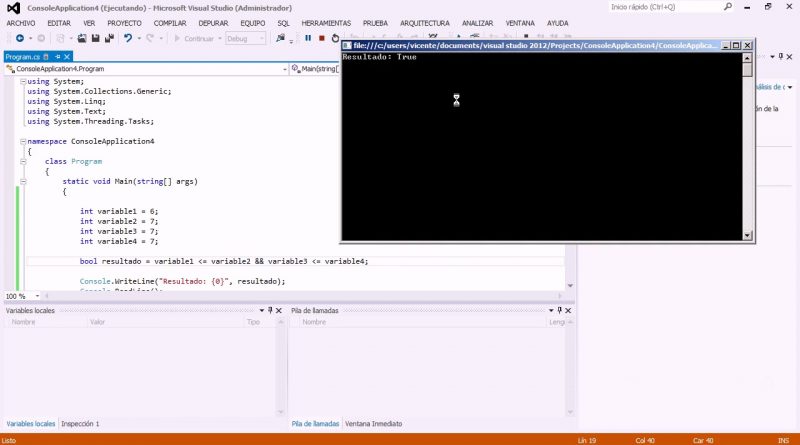Click the console scrollbar down arrow
This screenshot has width=800, height=445.
coord(747,235)
